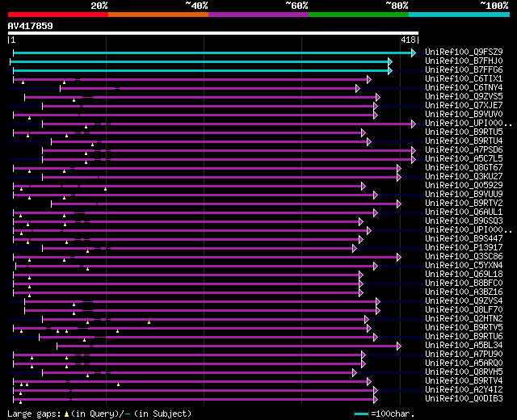Click the yellow gap marker under UniRef100_Q0DIB3 bar
The image size is (517, 420).
tap(20, 402)
